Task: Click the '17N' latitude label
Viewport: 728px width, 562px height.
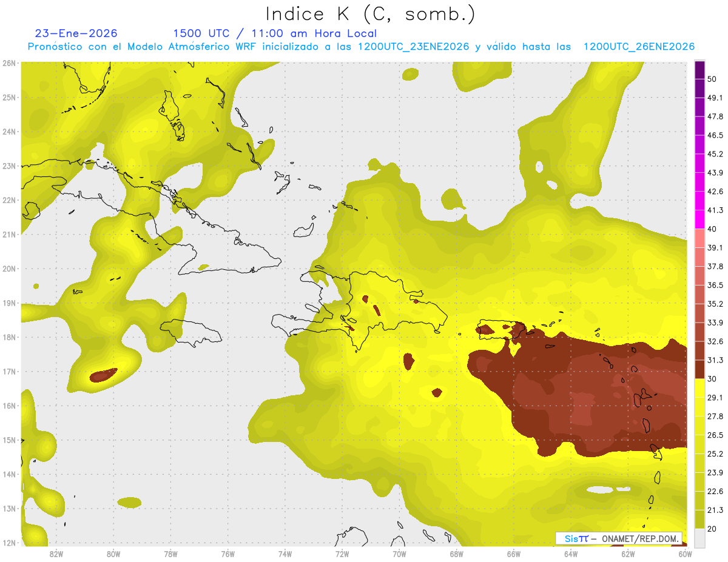Action: [8, 372]
